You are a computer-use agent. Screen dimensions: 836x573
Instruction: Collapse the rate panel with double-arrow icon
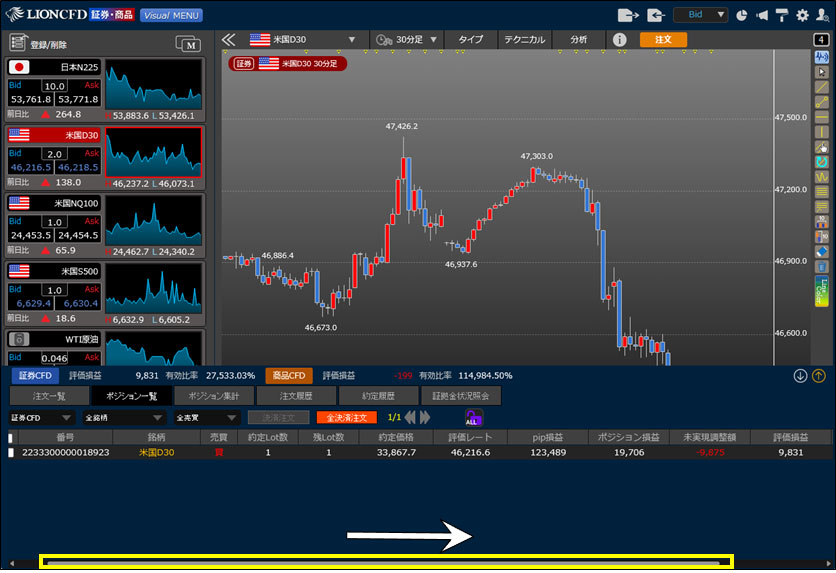pyautogui.click(x=228, y=40)
